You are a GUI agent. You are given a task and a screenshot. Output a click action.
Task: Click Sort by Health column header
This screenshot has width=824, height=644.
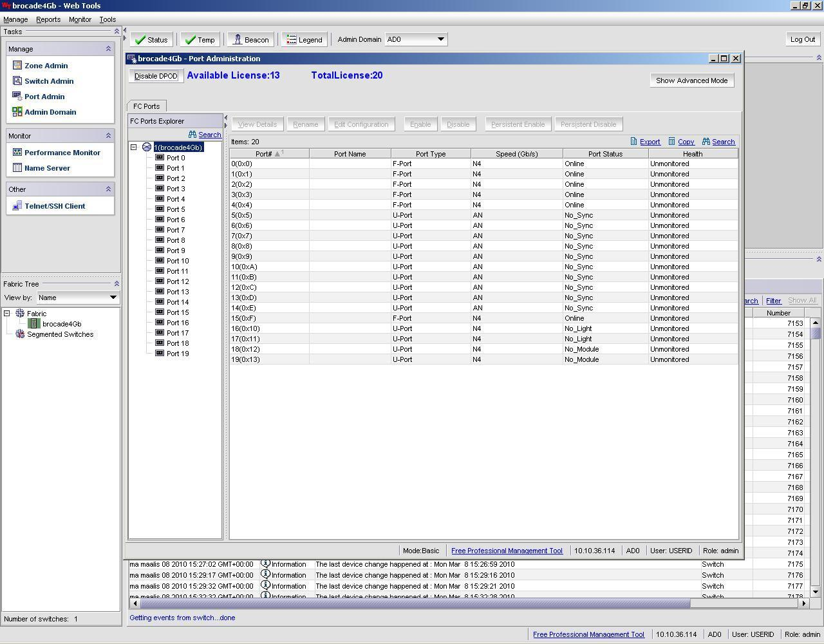click(x=693, y=153)
